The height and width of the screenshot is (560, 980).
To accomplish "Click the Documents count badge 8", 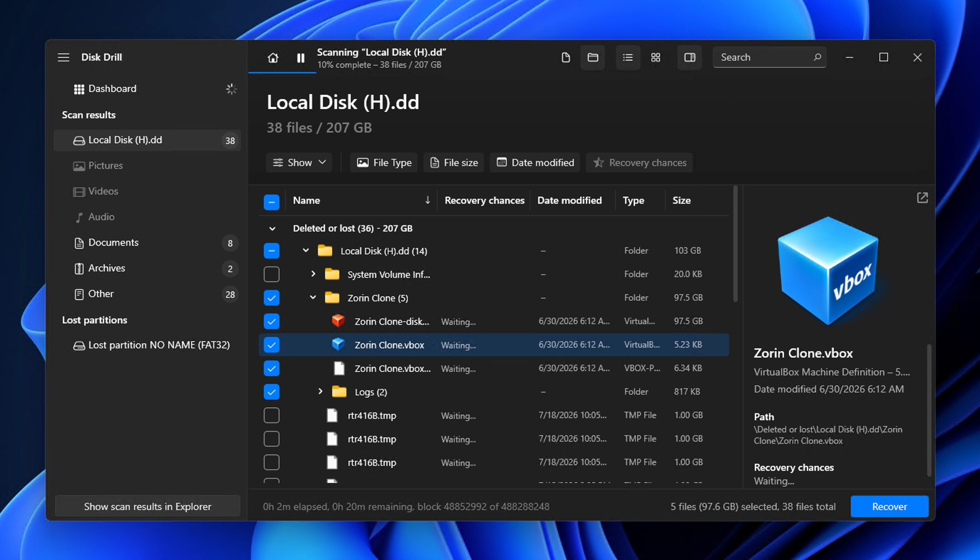I will click(x=230, y=243).
